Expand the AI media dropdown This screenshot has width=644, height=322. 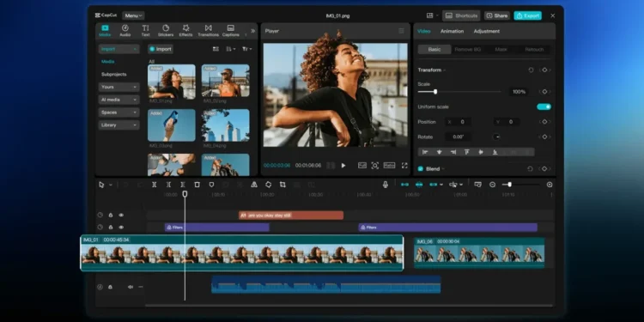coord(119,100)
